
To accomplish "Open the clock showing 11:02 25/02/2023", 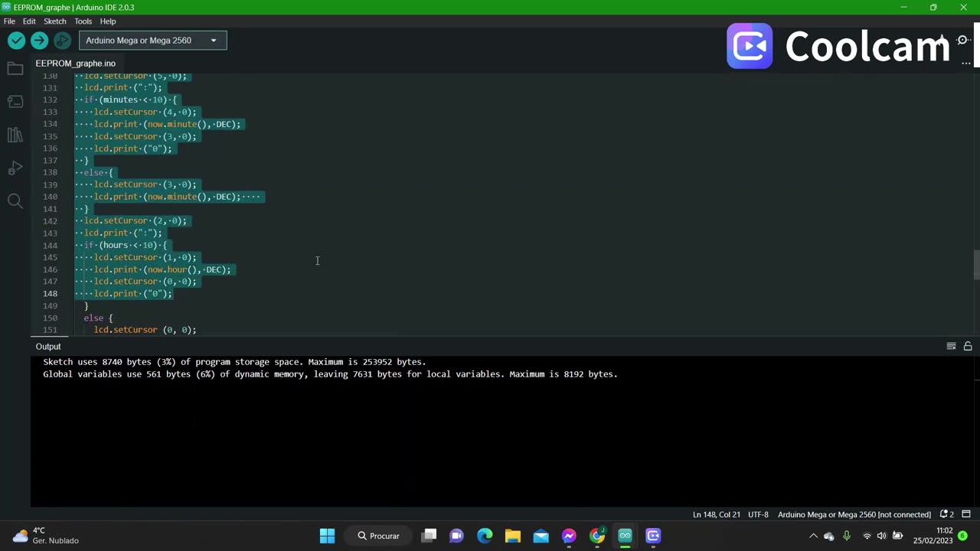I will tap(933, 536).
